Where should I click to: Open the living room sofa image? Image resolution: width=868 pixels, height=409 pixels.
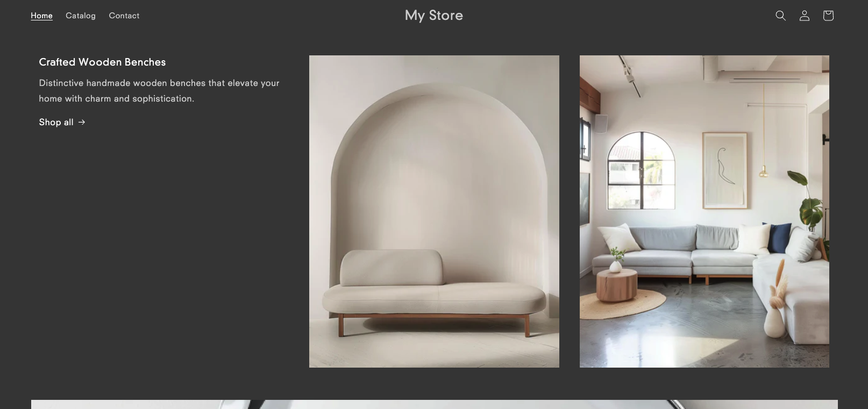click(704, 211)
